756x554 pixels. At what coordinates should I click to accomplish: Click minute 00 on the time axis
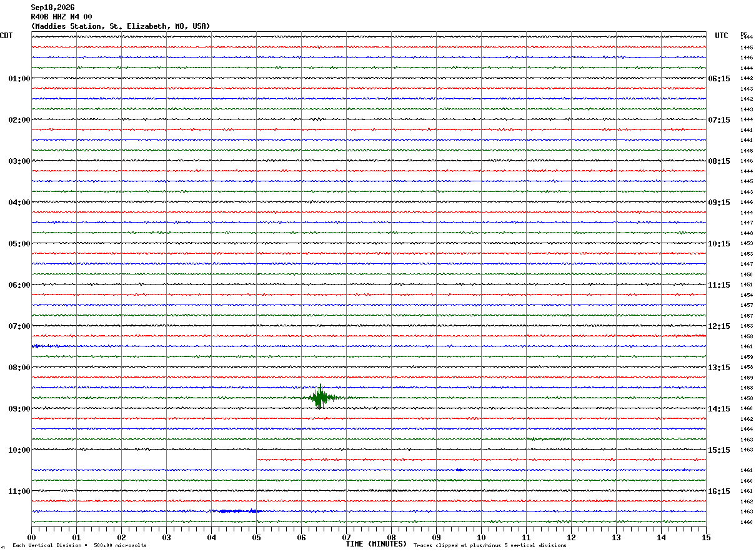point(31,537)
